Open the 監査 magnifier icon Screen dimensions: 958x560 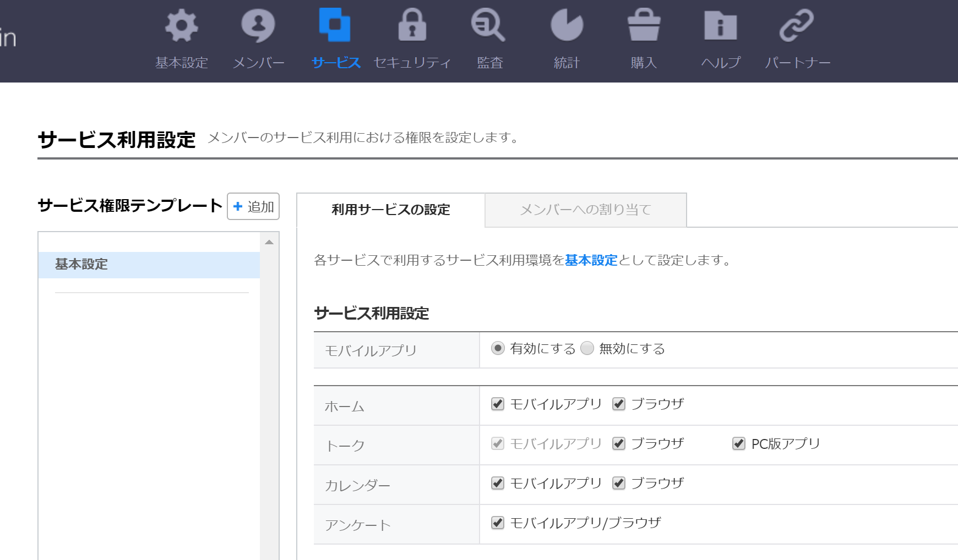click(x=488, y=26)
